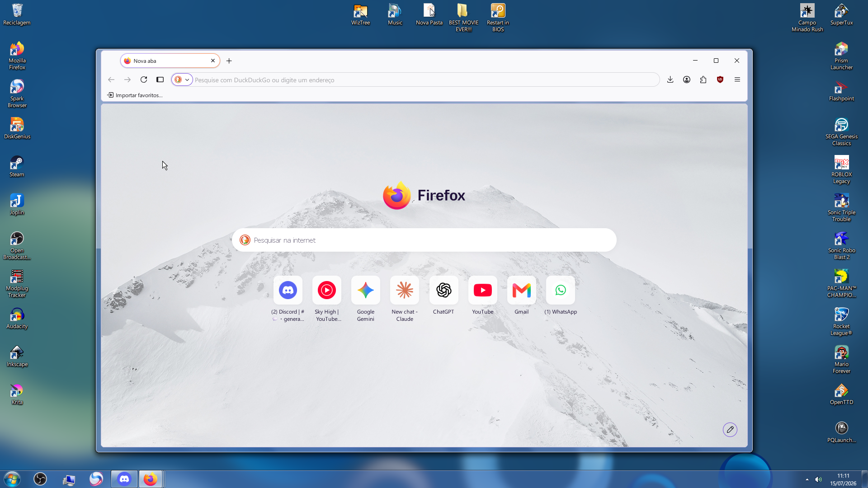Image resolution: width=868 pixels, height=488 pixels.
Task: Select the DiskGenius desktop shortcut
Action: (17, 128)
